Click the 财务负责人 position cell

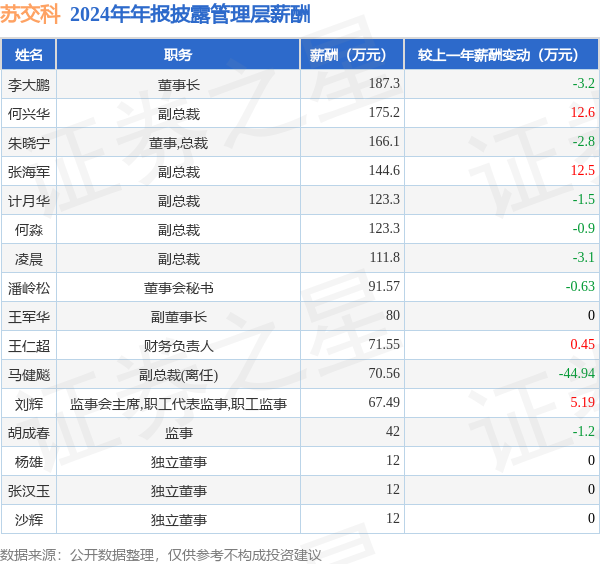tap(178, 346)
